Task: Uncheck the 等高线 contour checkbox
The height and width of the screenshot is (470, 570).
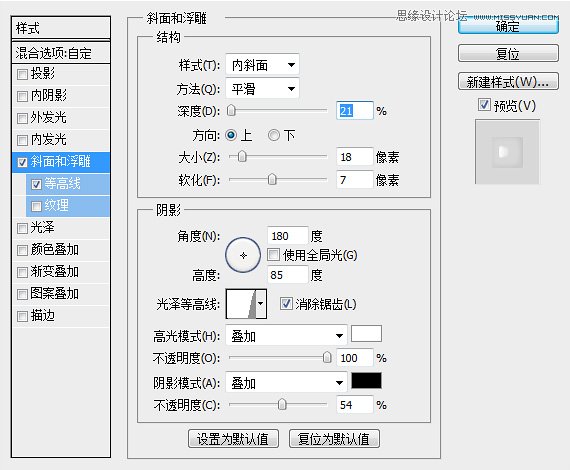Action: click(x=36, y=184)
